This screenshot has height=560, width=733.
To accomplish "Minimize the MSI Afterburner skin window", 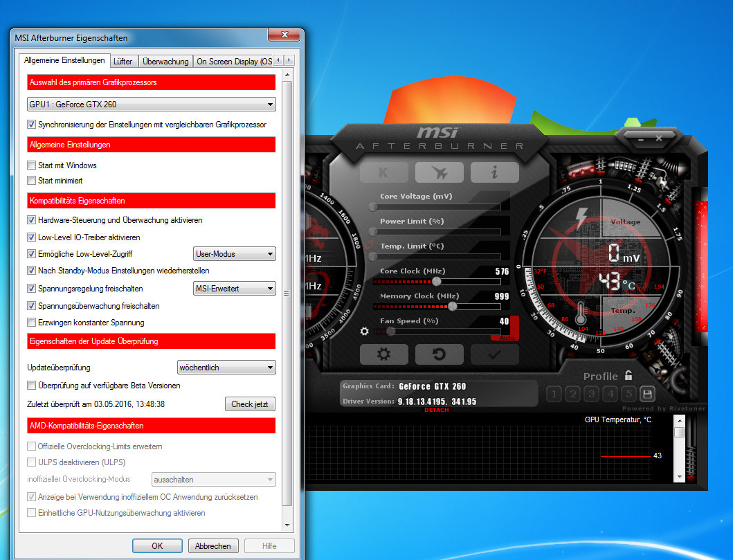I will coord(641,139).
